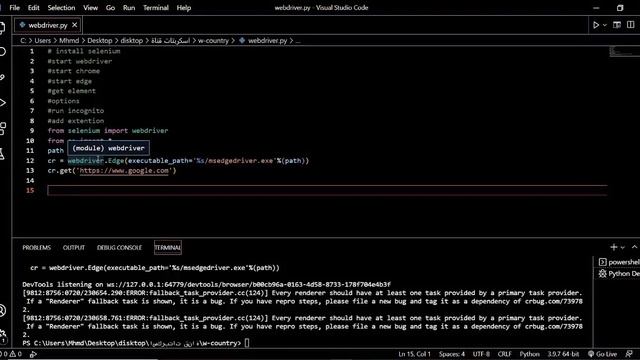Screen dimensions: 640x360
Task: Open the Manage gear menu
Action: [x=2, y=335]
